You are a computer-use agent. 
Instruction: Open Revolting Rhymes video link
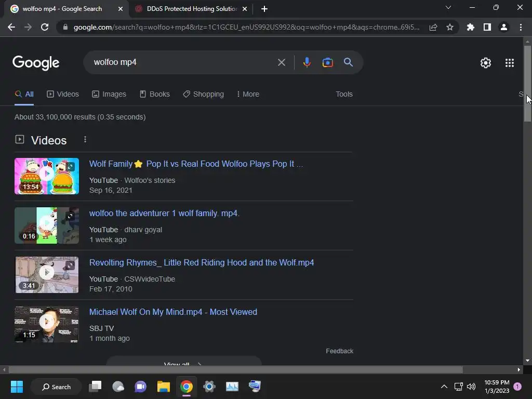click(x=202, y=262)
